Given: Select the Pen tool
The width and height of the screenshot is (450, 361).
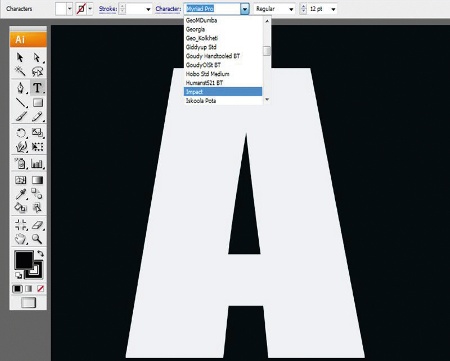Looking at the screenshot, I should [x=21, y=88].
